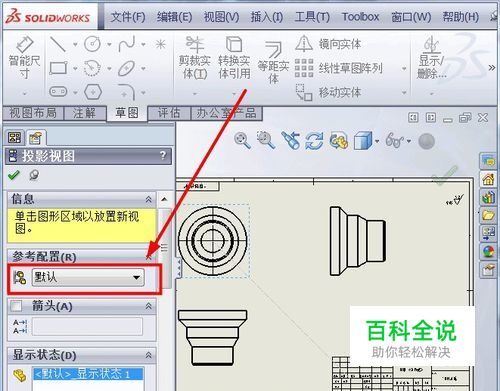Click the Rotate view icon in view toolbar
Viewport: 500px width, 391px height.
tap(314, 141)
